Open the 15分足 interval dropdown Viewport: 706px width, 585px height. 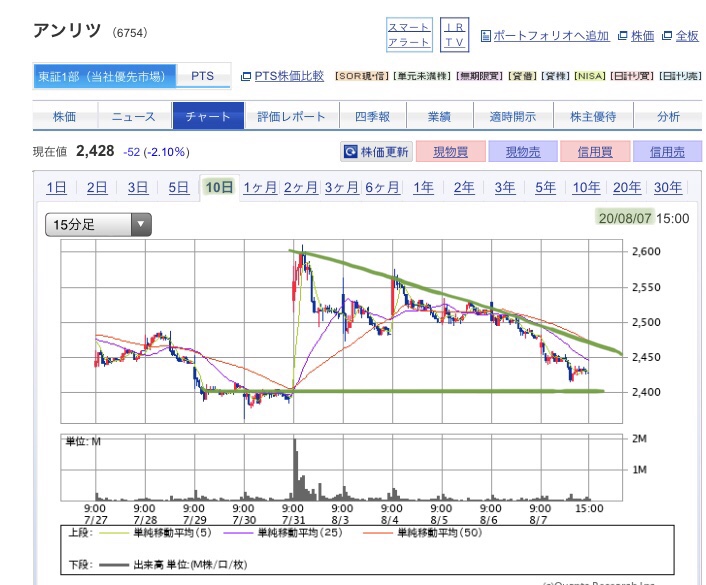[98, 224]
